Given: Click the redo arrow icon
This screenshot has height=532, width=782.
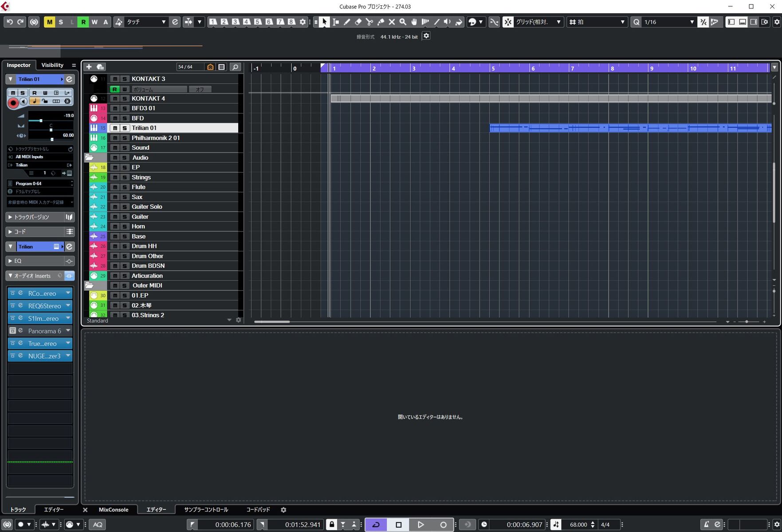Looking at the screenshot, I should click(20, 22).
